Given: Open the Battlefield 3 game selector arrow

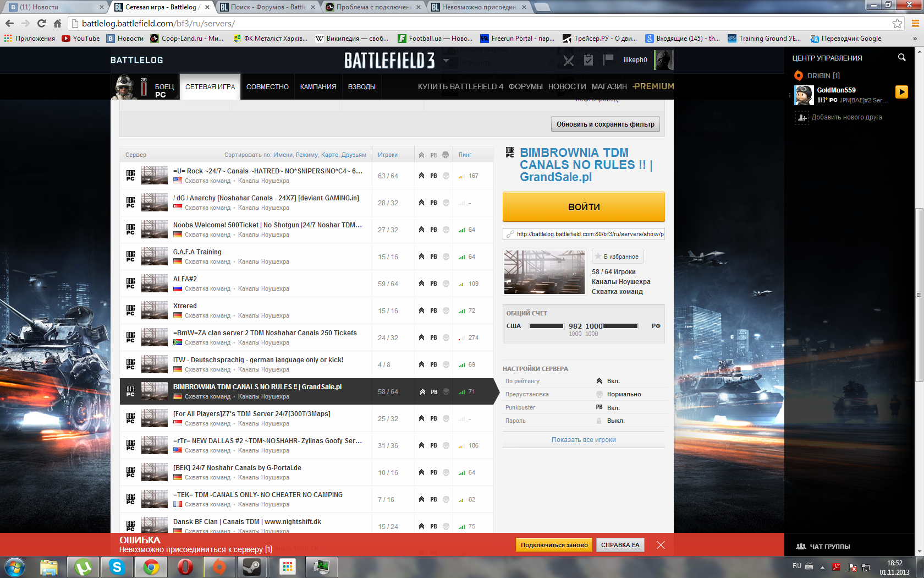Looking at the screenshot, I should coord(446,61).
